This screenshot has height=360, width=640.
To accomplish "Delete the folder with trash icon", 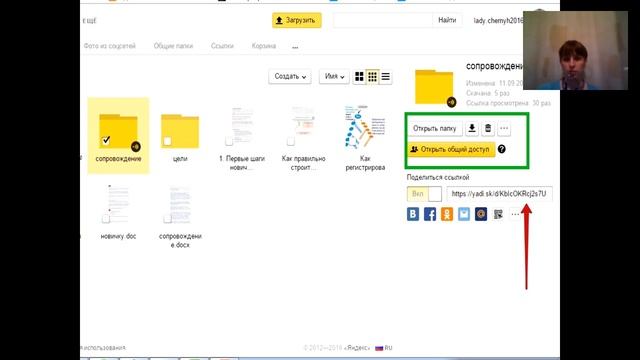I will point(488,129).
